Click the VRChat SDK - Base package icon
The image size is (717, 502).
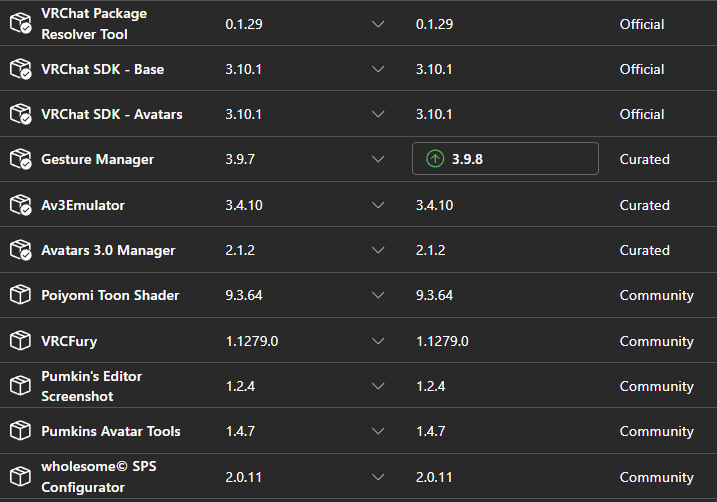[x=21, y=69]
